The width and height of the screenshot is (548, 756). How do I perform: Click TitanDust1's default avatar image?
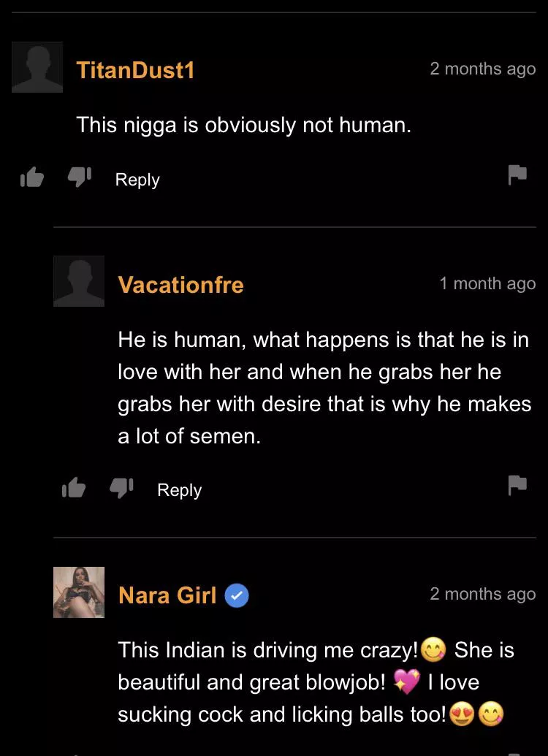[37, 68]
